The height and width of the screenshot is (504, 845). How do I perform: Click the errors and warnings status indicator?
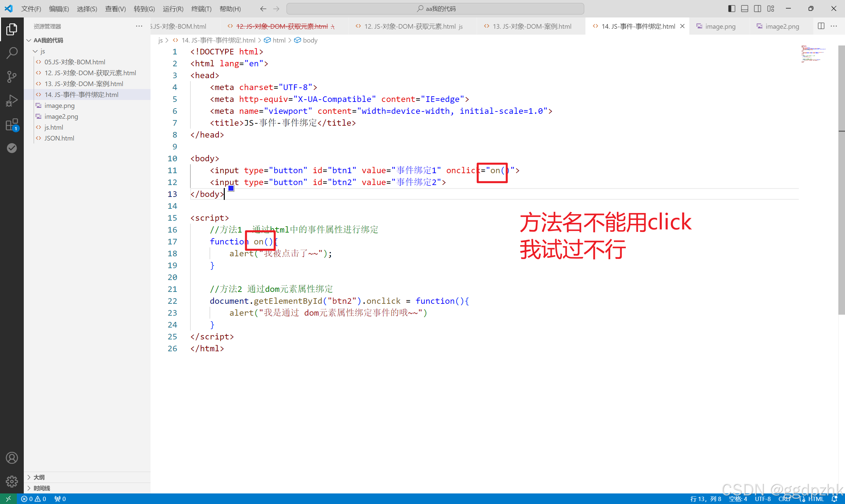point(34,499)
